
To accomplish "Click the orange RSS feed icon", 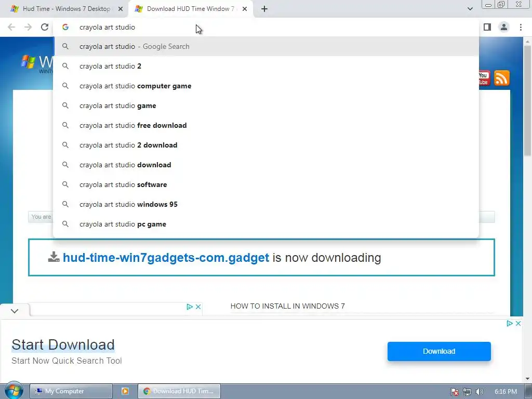I will [x=501, y=78].
